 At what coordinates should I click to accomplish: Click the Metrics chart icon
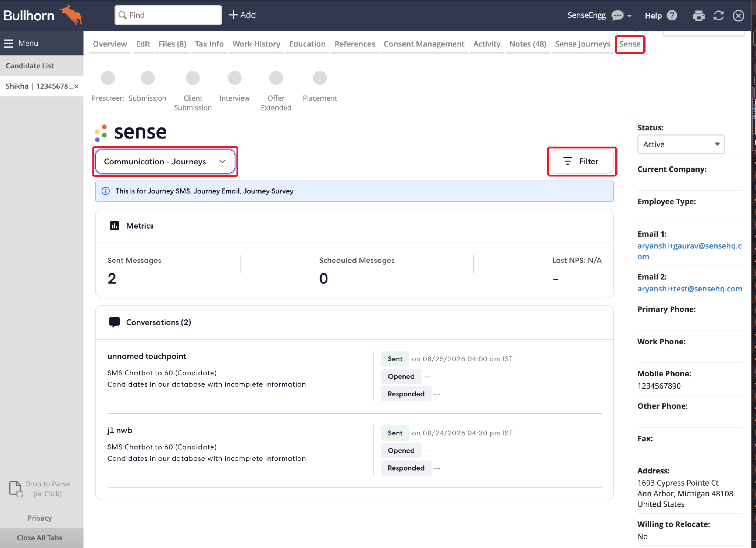coord(115,226)
